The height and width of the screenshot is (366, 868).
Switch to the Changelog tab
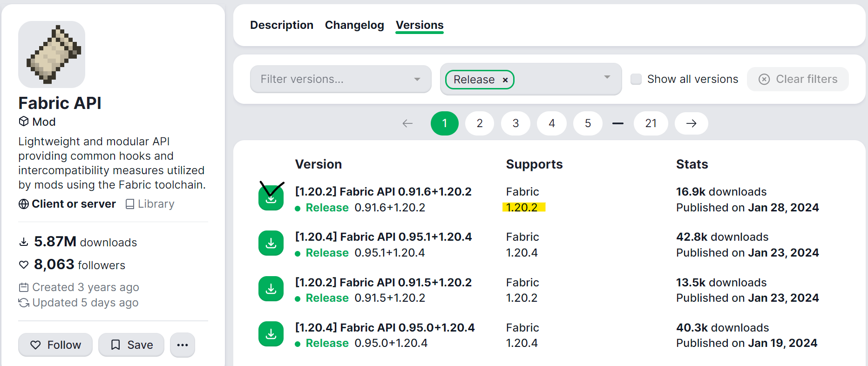tap(354, 25)
